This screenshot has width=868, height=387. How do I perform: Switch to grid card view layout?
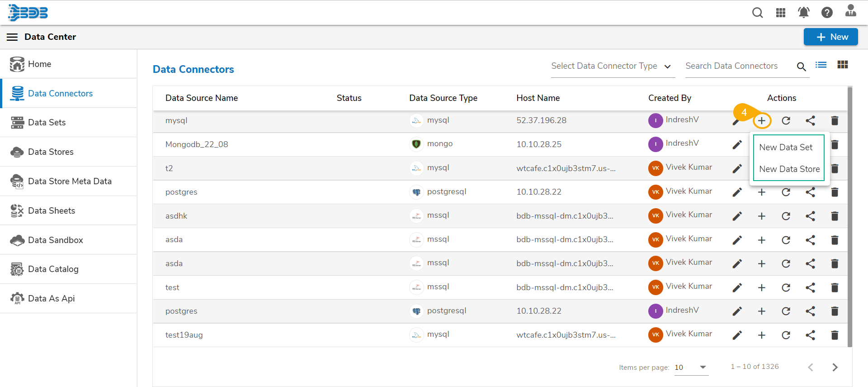pos(842,65)
